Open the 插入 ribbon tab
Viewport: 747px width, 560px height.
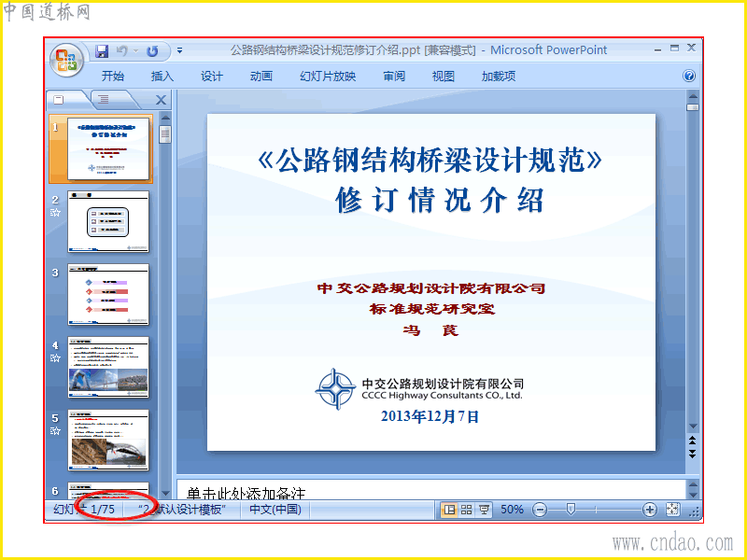pyautogui.click(x=162, y=77)
